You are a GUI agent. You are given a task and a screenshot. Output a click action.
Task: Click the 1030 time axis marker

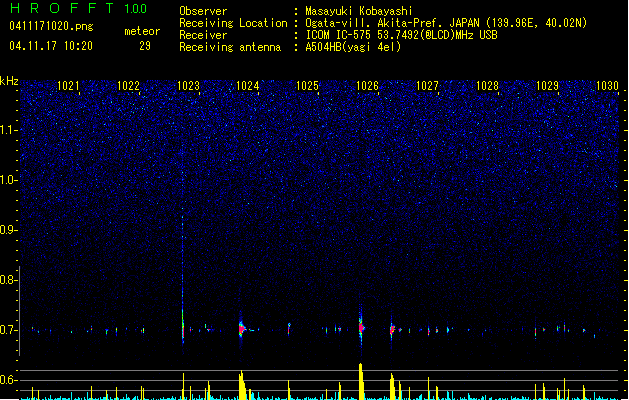607,86
